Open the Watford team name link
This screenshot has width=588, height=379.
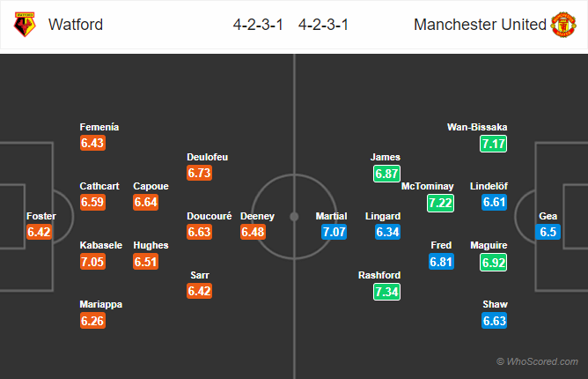pyautogui.click(x=76, y=25)
